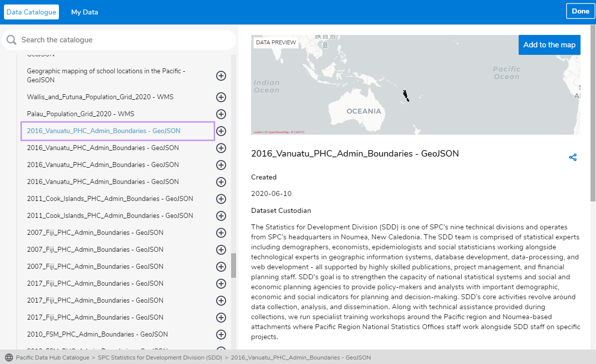
Task: Click the data preview map thumbnail
Action: pos(415,85)
